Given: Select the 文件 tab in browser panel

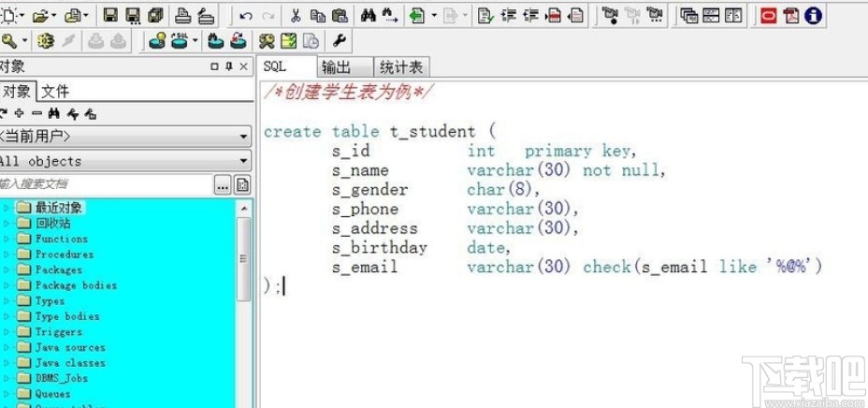Looking at the screenshot, I should pyautogui.click(x=55, y=92).
